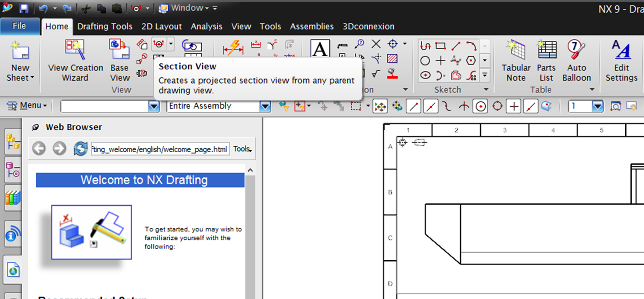Open the Assembly Navigator sidebar tab
644x299 pixels.
click(13, 142)
